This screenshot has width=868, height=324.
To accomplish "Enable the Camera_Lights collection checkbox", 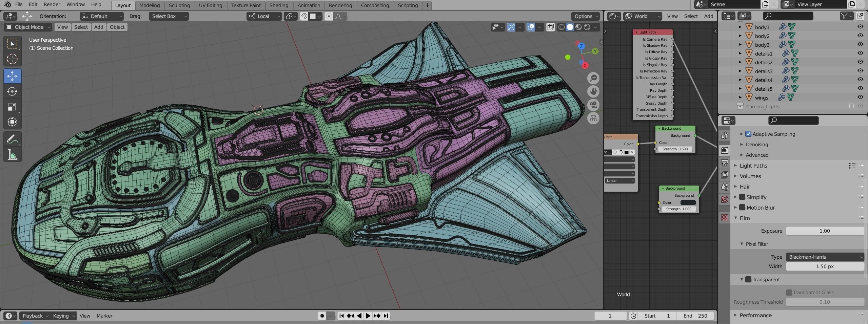I will 851,106.
